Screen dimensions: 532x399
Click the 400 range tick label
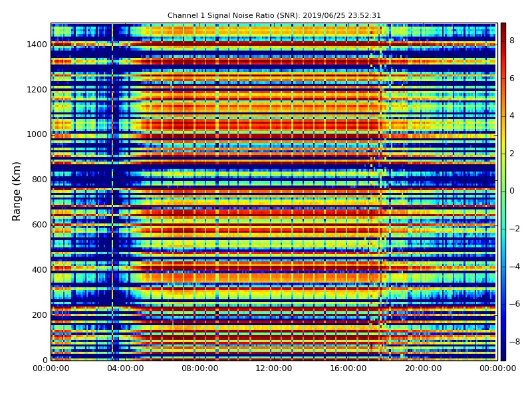coord(40,270)
